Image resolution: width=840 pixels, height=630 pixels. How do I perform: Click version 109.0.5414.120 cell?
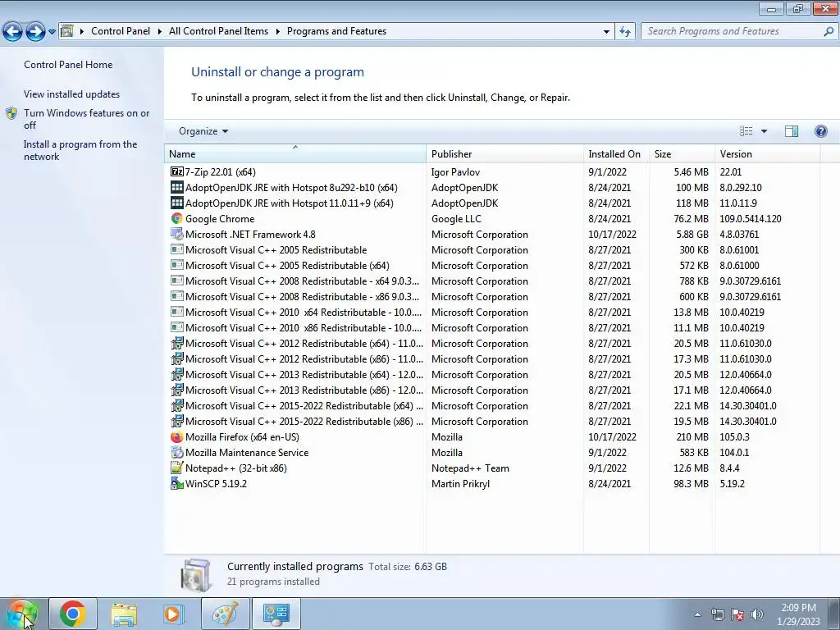[751, 218]
